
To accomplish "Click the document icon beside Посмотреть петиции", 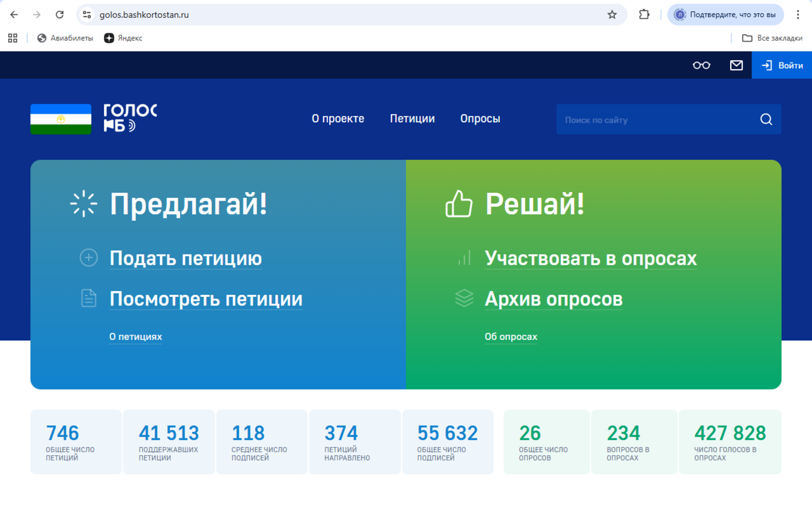I will coord(89,298).
